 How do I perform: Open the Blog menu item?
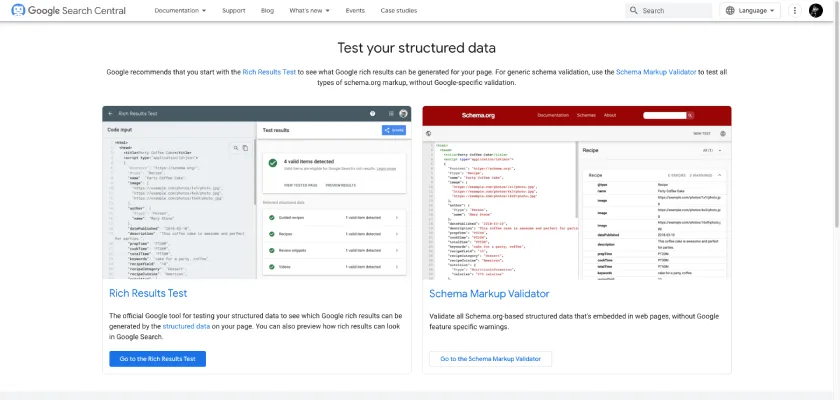(x=267, y=10)
